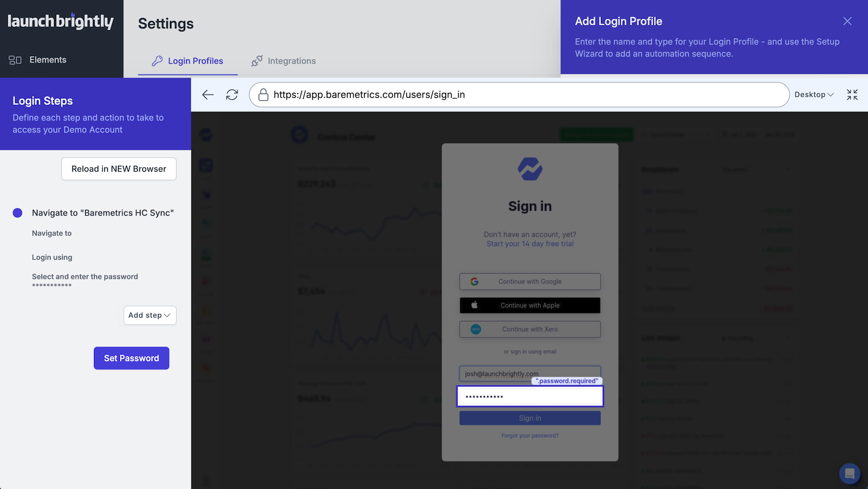Click the Set Password button
Image resolution: width=868 pixels, height=489 pixels.
[131, 358]
